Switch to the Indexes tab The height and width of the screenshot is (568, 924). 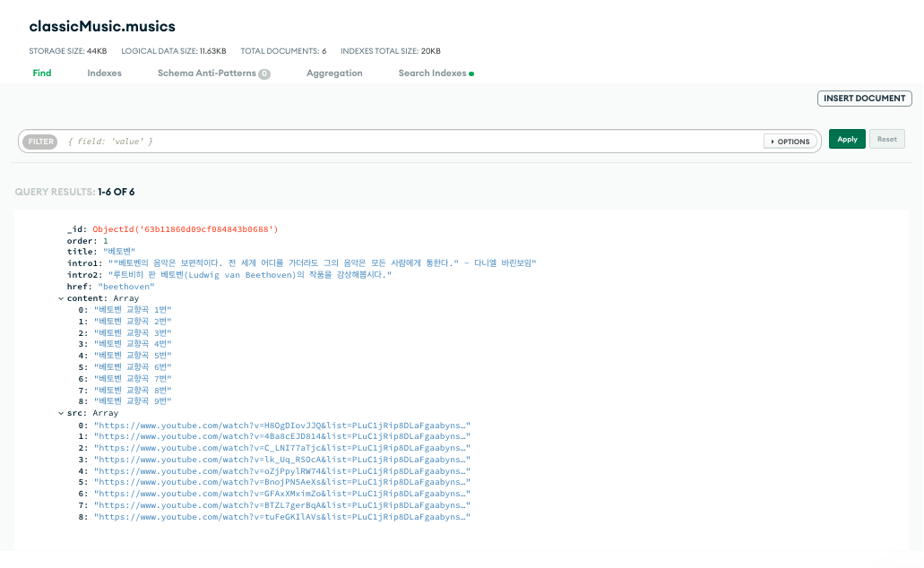click(x=104, y=73)
